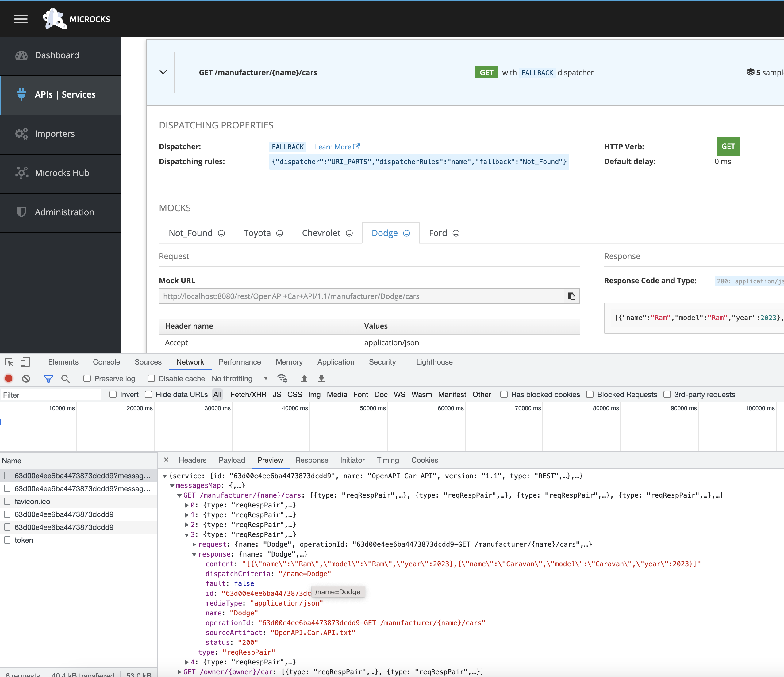Open the Timing tab in DevTools
The image size is (784, 677).
pyautogui.click(x=387, y=460)
